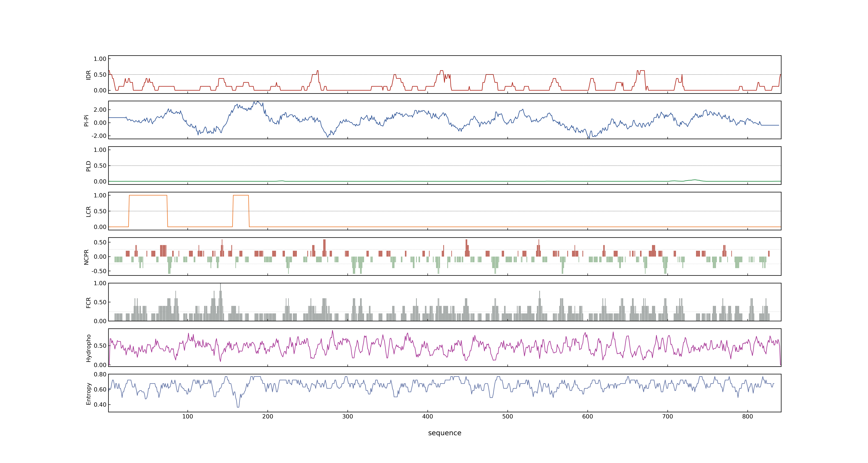868x463 pixels.
Task: Click the 0.60 tick of Entropy panel
Action: point(100,390)
